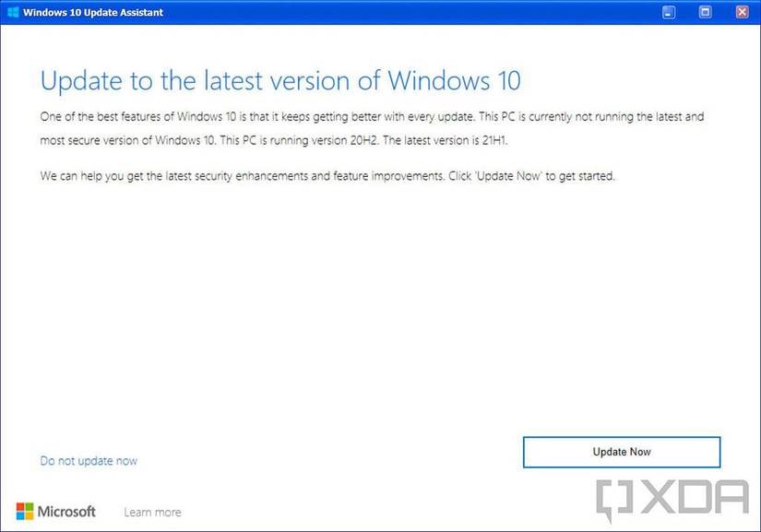This screenshot has width=761, height=532.
Task: Close the Update Assistant window
Action: coord(742,12)
